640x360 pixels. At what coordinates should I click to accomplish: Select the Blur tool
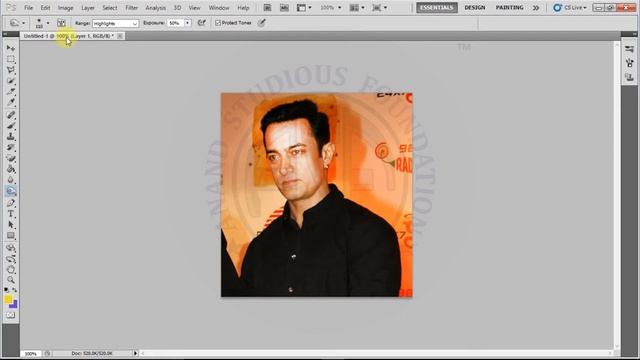[x=11, y=180]
